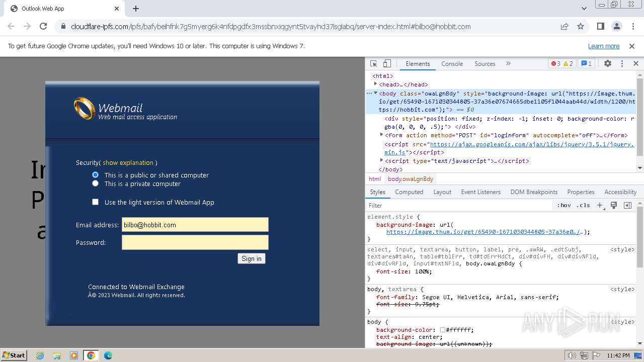This screenshot has width=644, height=362.
Task: Click the volume speaker tray icon
Action: pyautogui.click(x=572, y=355)
